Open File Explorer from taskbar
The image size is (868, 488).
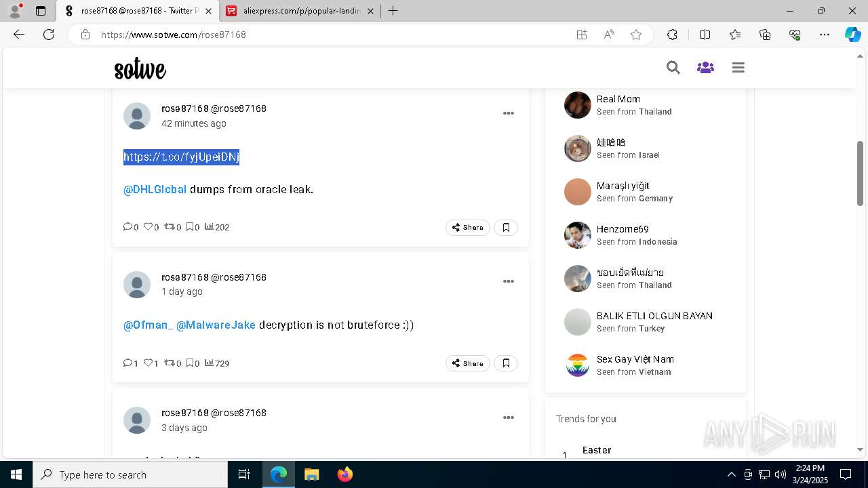tap(311, 474)
